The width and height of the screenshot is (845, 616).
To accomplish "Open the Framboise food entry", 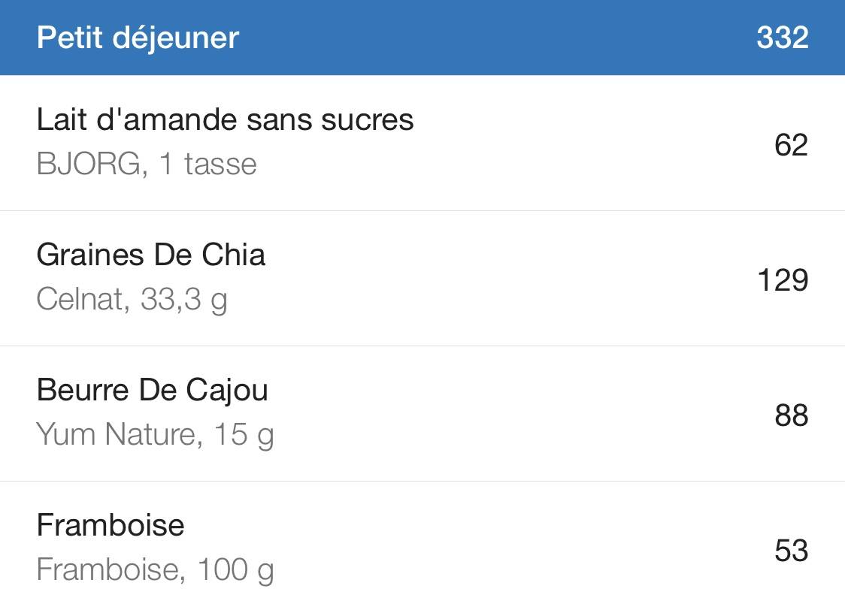I will (422, 548).
